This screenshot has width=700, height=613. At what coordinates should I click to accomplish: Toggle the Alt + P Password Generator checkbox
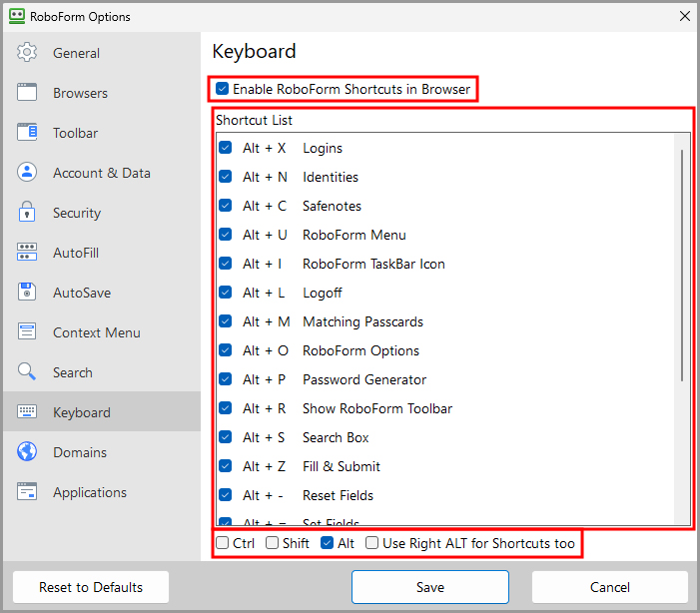click(225, 379)
